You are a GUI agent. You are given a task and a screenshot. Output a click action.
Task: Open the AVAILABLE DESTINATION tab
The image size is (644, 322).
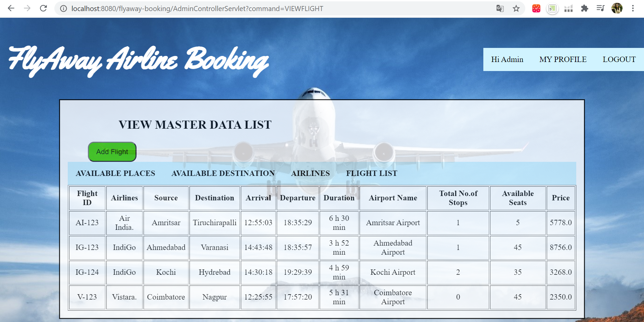click(223, 173)
